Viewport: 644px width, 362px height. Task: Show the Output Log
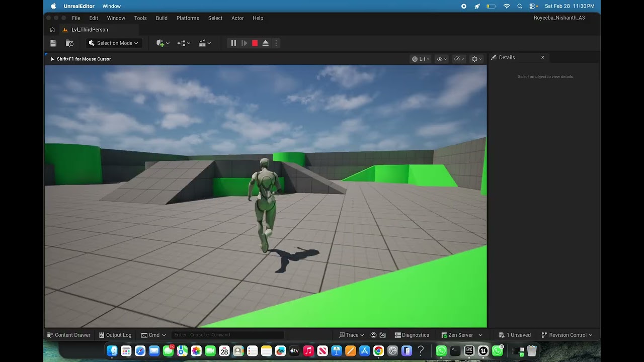pyautogui.click(x=115, y=335)
